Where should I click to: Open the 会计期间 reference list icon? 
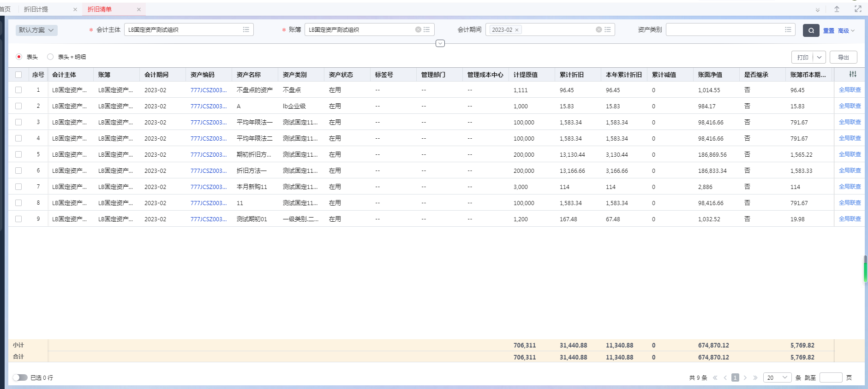pos(608,29)
